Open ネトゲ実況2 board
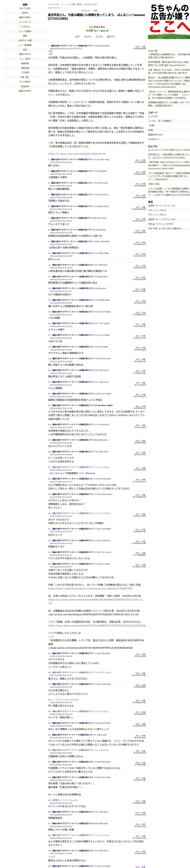The image size is (190, 868). coord(25,82)
